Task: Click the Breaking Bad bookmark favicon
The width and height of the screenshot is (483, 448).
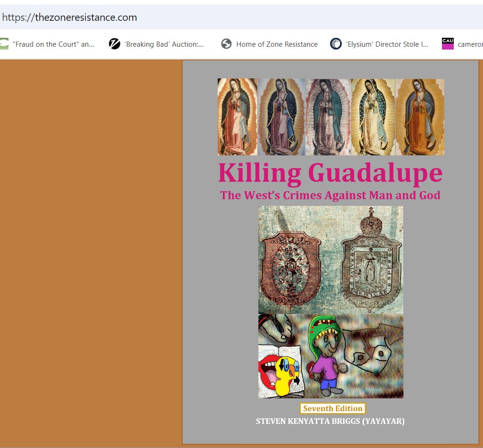Action: coord(115,44)
